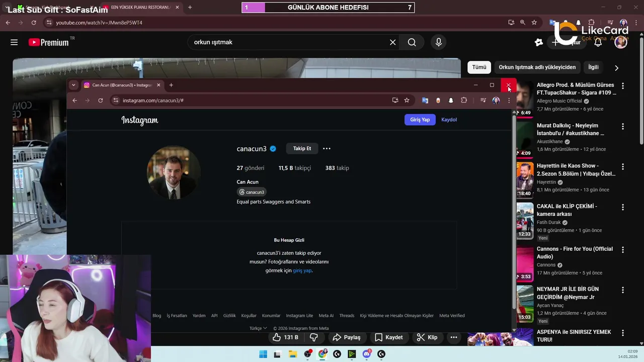Open Chrome three-dot menu in Instagram window
644x362 pixels.
509,101
